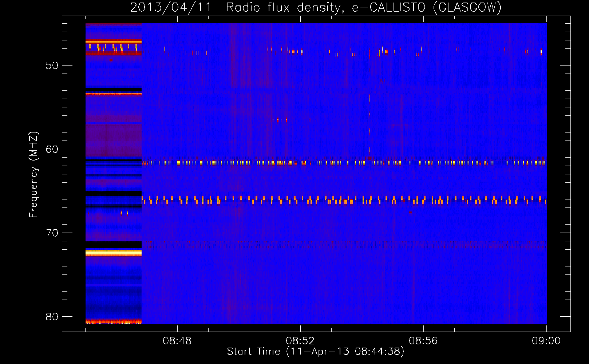589x364 pixels.
Task: Click the 'Frequency (MHZ)' axis label
Action: [x=33, y=175]
